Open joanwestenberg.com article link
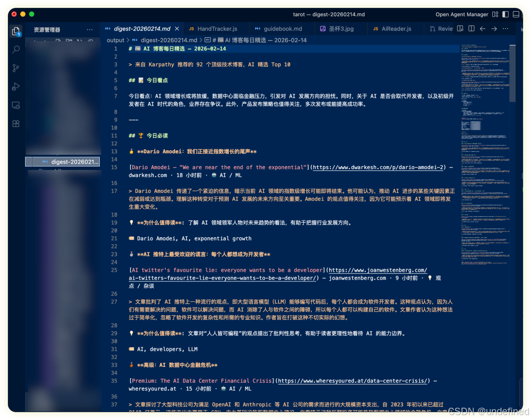 (278, 274)
